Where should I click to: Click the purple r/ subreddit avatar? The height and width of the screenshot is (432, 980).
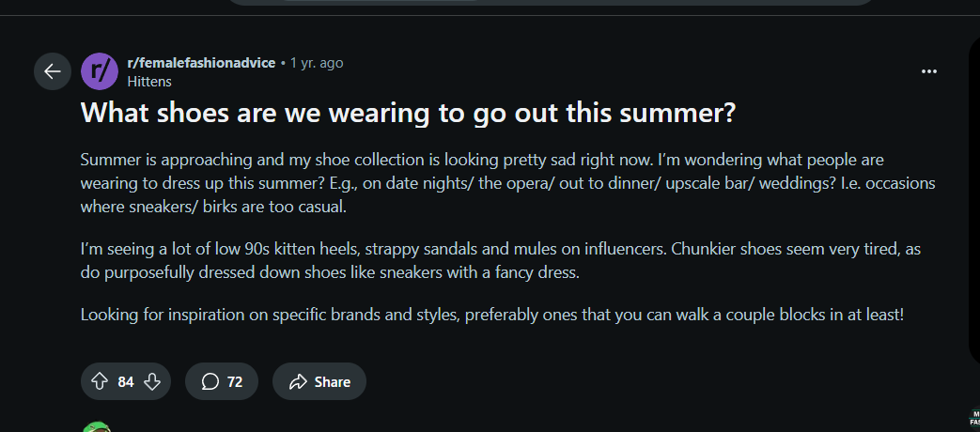pos(100,71)
